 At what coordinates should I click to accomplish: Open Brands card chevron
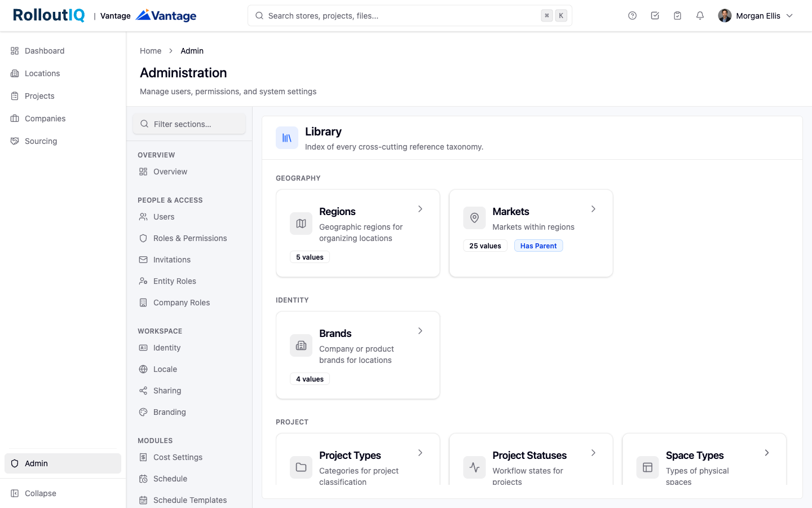420,331
